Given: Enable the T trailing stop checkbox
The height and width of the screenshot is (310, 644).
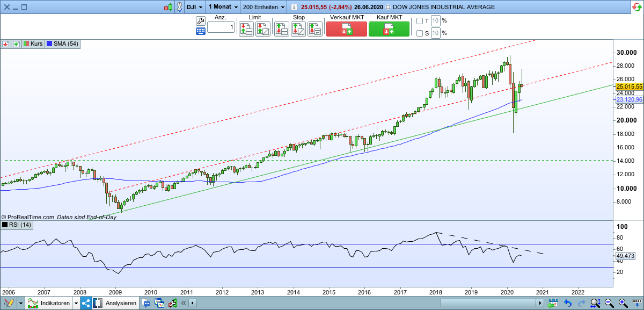Looking at the screenshot, I should tap(420, 21).
